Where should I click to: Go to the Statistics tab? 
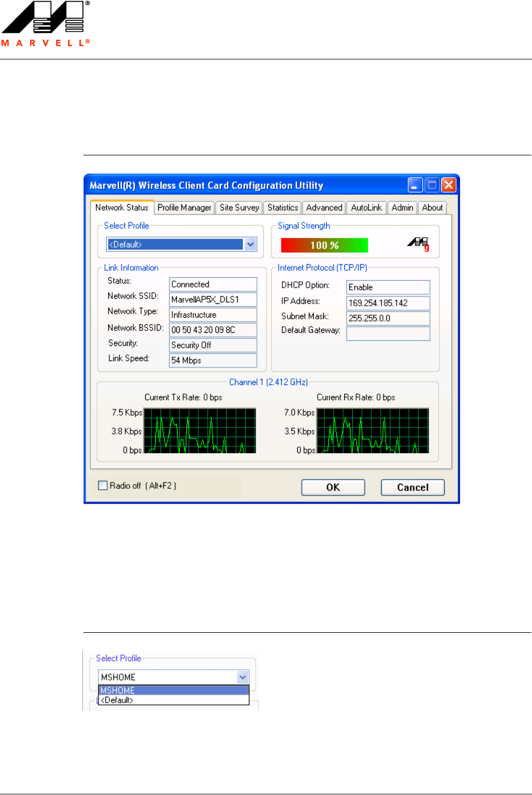pyautogui.click(x=282, y=208)
